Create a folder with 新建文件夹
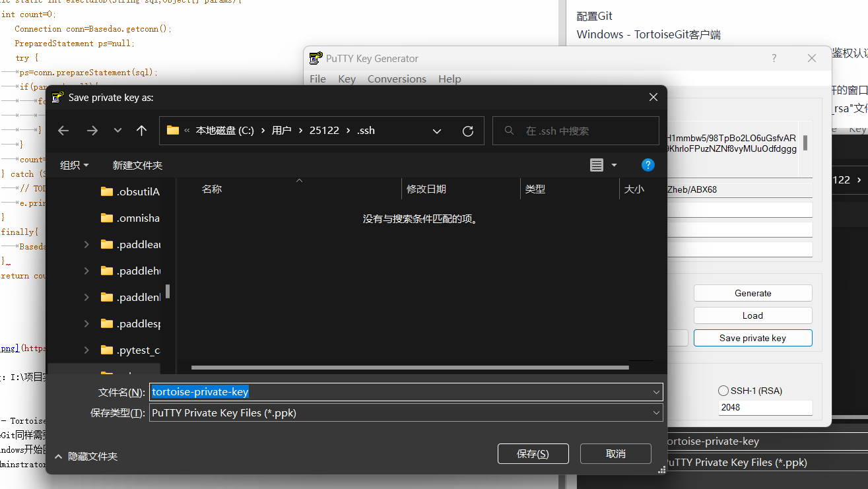868x489 pixels. [x=137, y=165]
